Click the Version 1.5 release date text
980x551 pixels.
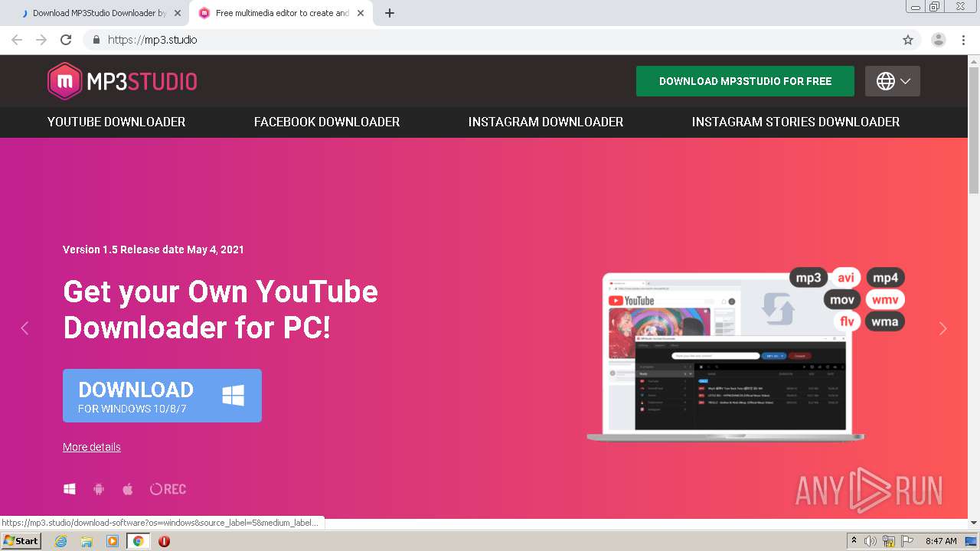(153, 249)
